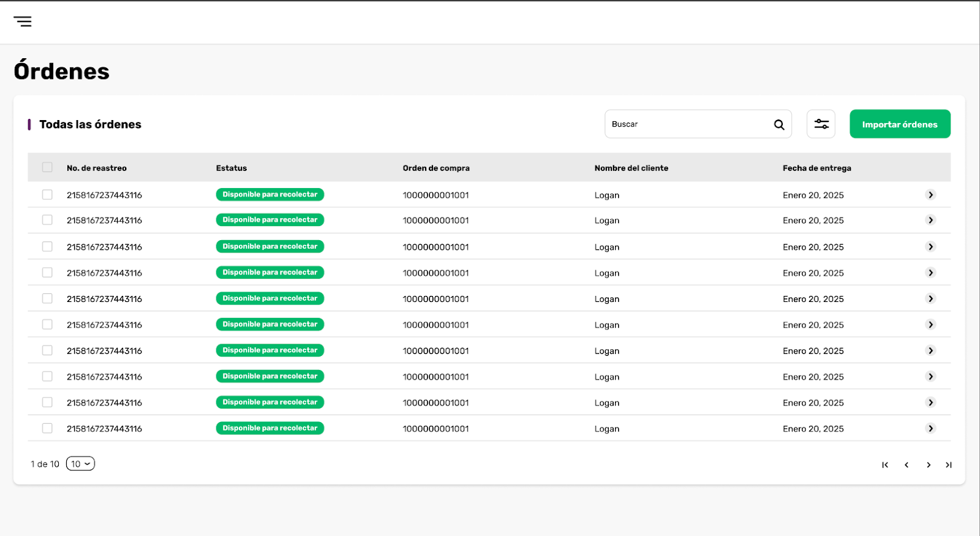Go to first page of orders
The image size is (980, 536).
(885, 465)
